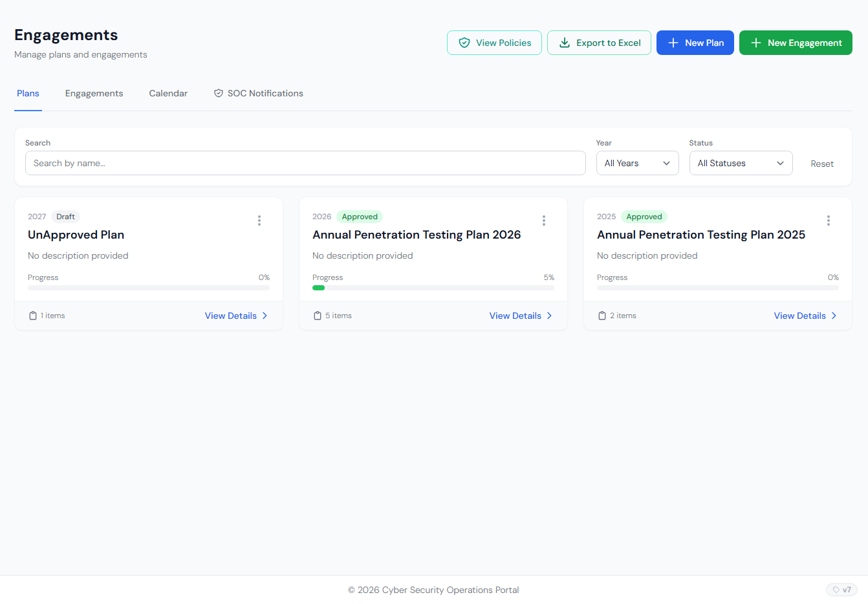The width and height of the screenshot is (868, 604).
Task: Click the 2026 plan progress bar
Action: point(433,288)
